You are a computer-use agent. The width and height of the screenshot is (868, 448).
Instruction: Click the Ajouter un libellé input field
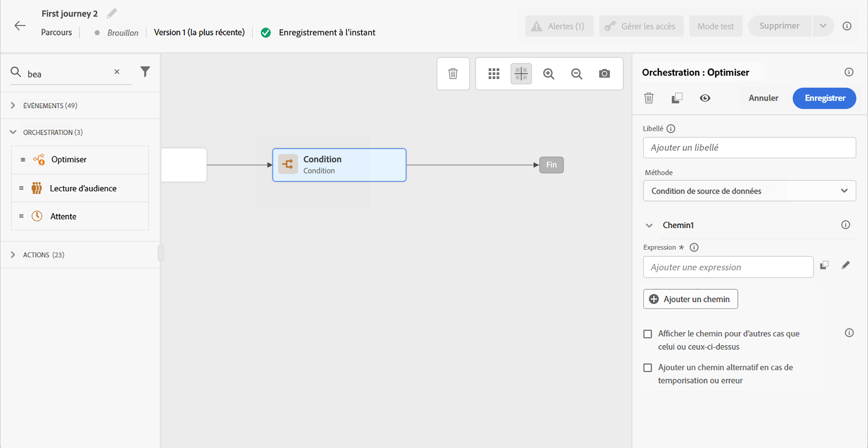[x=749, y=148]
